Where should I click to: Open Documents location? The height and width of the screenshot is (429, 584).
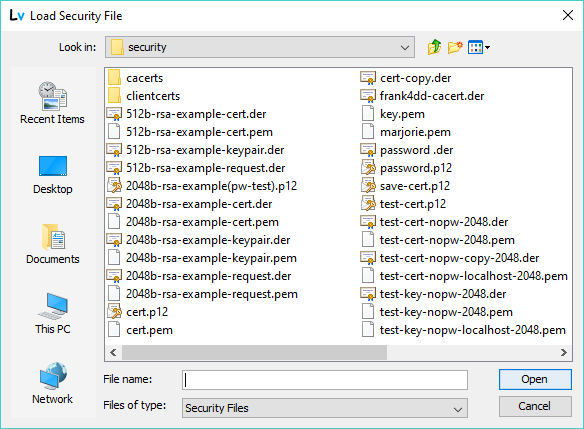(x=53, y=244)
